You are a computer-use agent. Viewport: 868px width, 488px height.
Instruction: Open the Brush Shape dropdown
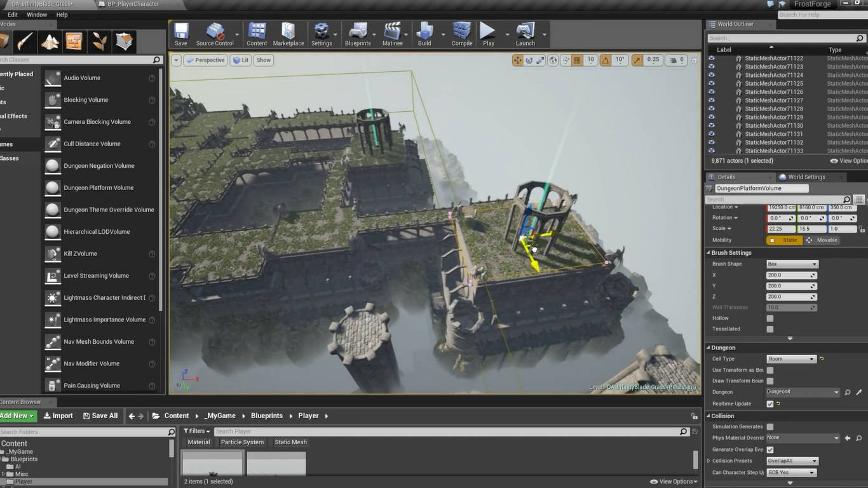pyautogui.click(x=792, y=264)
